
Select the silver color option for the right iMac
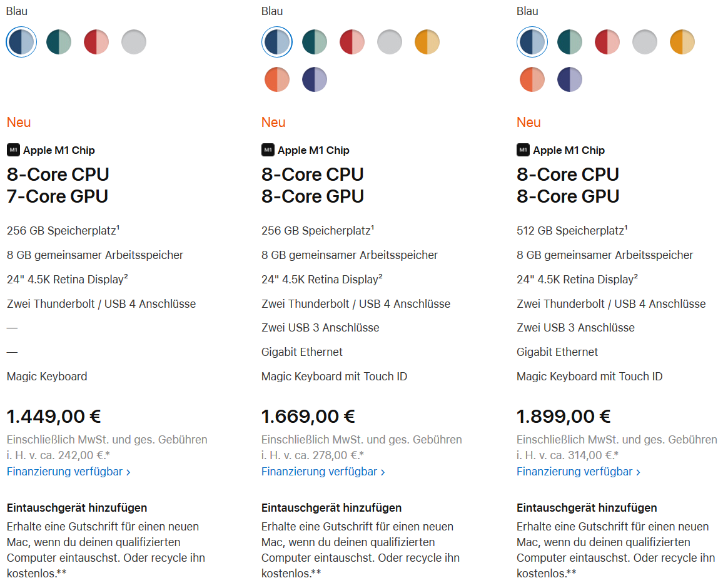[x=645, y=42]
